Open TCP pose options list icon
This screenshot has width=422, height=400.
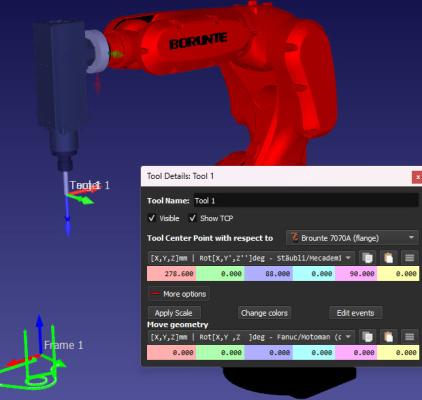(x=409, y=258)
